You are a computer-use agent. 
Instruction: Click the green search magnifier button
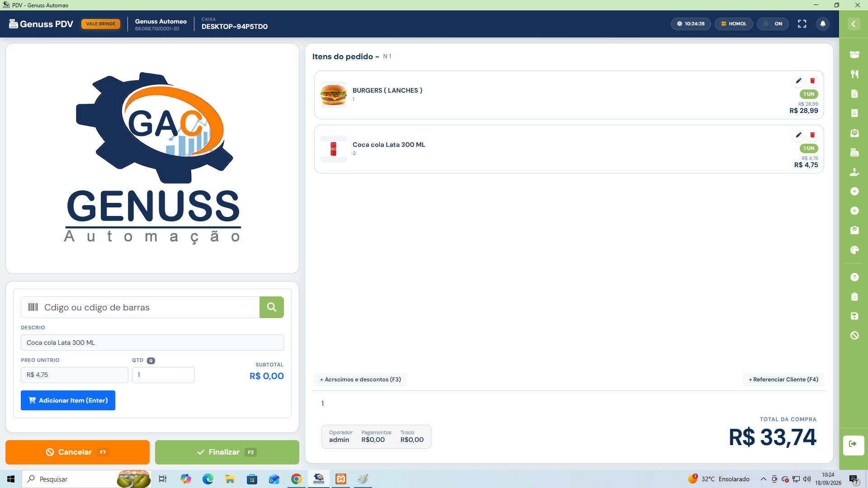point(272,307)
